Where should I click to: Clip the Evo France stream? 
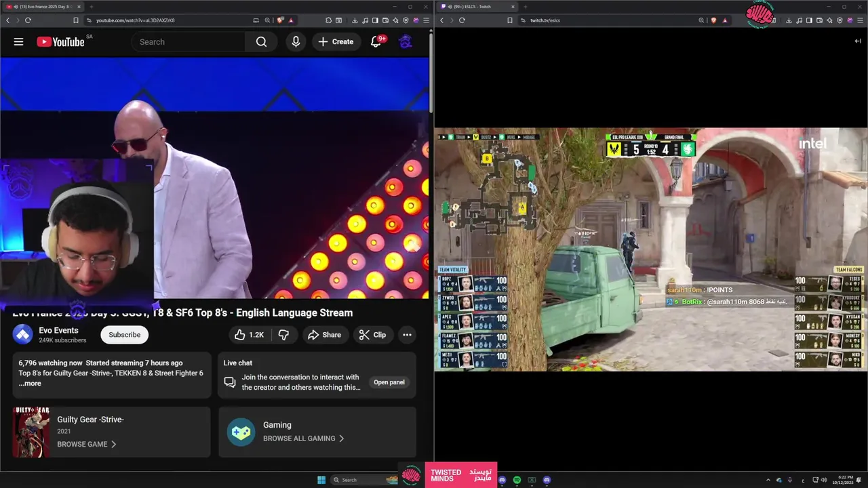pyautogui.click(x=372, y=335)
